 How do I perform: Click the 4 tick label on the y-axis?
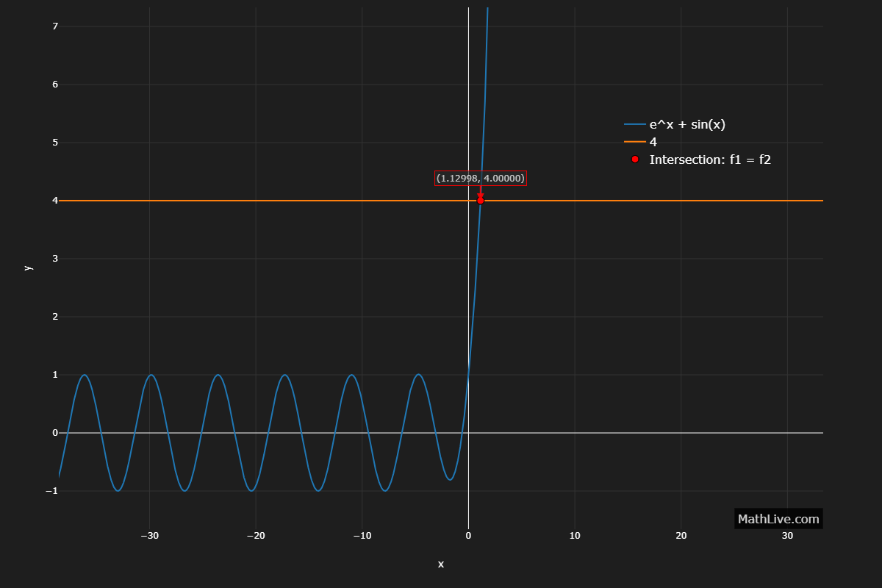(55, 201)
